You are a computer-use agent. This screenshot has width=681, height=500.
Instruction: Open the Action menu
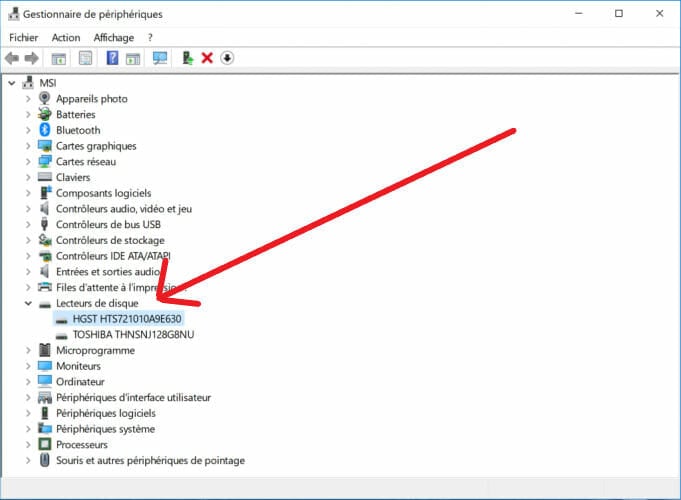[x=66, y=38]
